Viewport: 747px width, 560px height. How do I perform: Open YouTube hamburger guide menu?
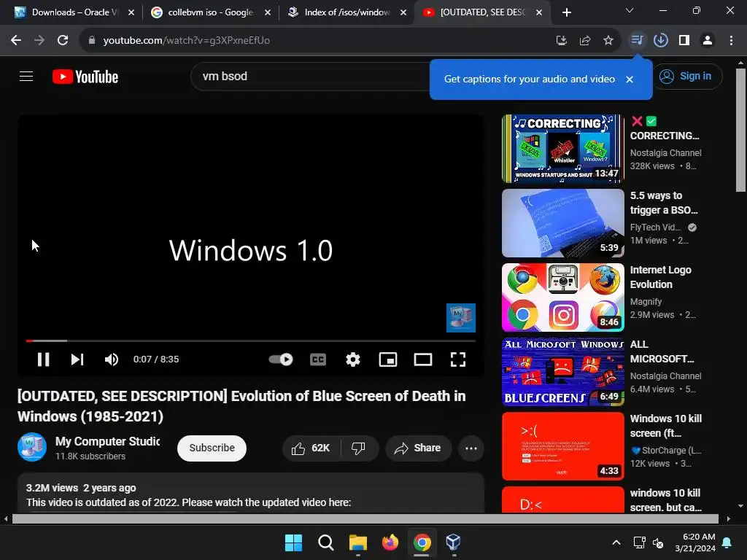pos(26,76)
